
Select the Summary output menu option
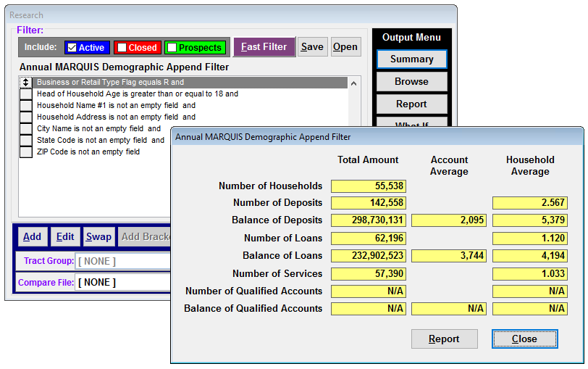point(412,59)
